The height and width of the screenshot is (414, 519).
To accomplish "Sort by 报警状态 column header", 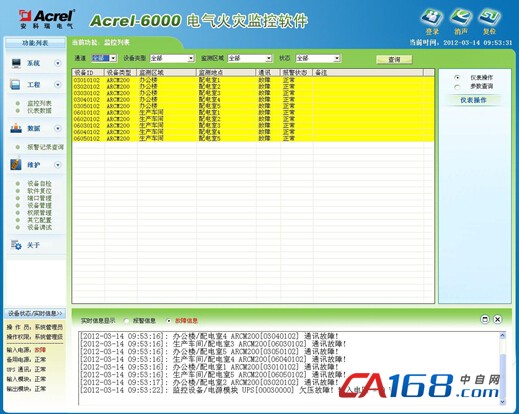I will point(297,73).
